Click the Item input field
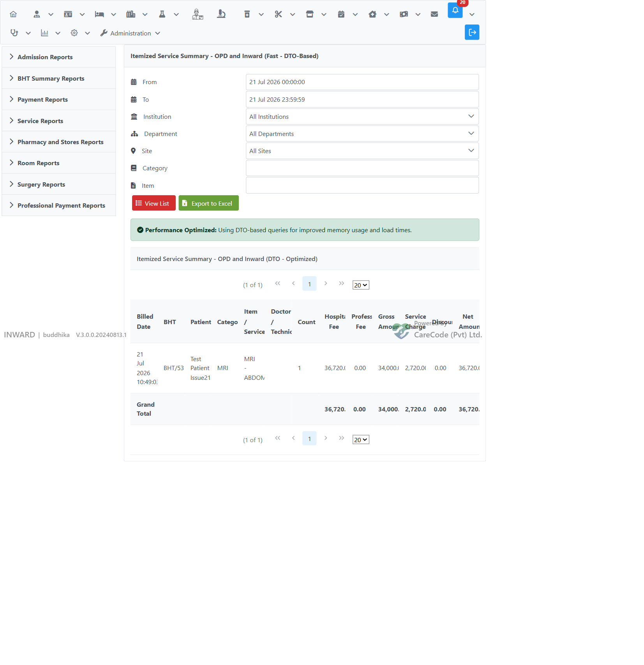This screenshot has width=644, height=665. pyautogui.click(x=362, y=185)
